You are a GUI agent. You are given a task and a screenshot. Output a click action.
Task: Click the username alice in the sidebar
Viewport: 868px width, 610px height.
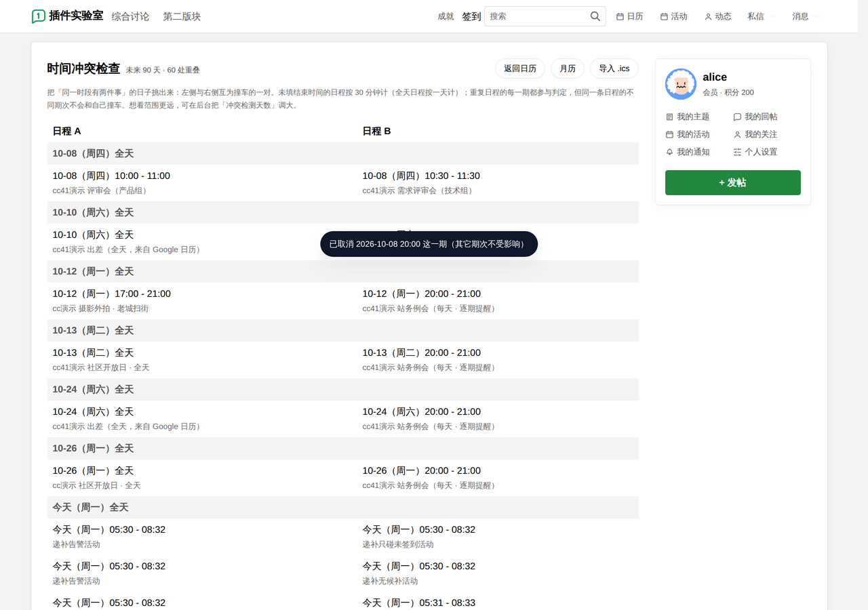pyautogui.click(x=715, y=77)
